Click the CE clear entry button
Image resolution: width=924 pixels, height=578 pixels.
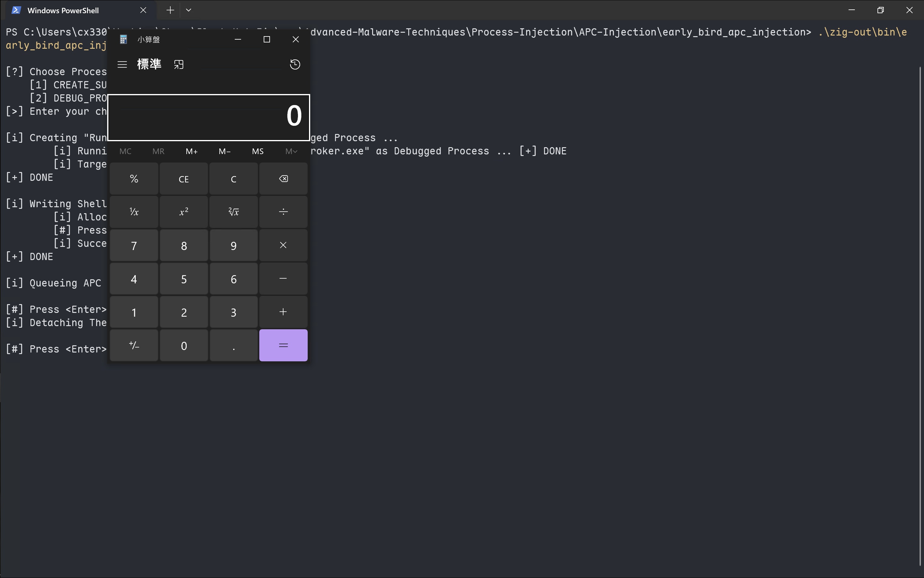(184, 179)
